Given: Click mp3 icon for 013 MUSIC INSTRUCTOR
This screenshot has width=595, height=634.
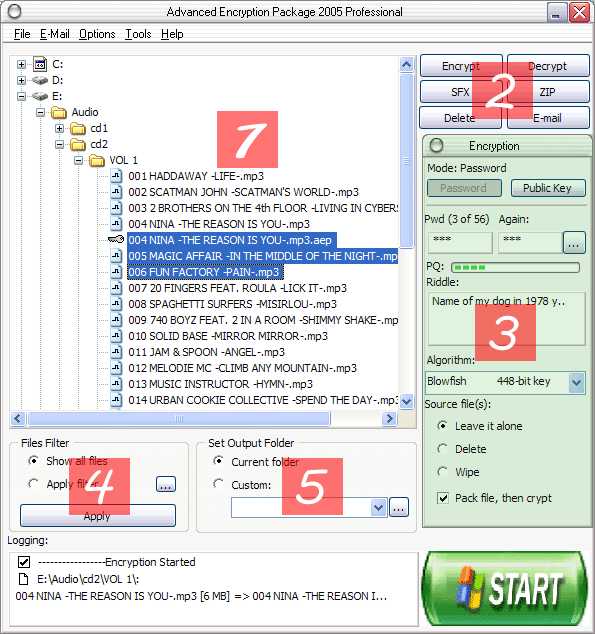Looking at the screenshot, I should pyautogui.click(x=116, y=384).
